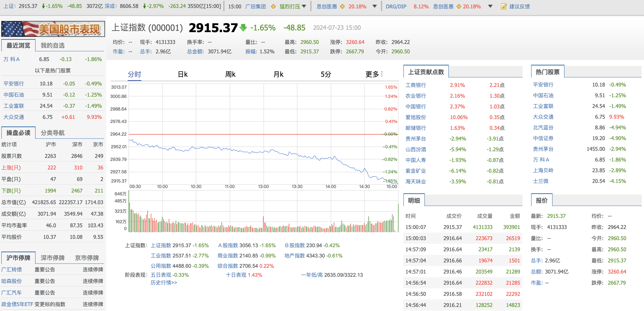Click the plus icon next to 广田集团

point(273,6)
